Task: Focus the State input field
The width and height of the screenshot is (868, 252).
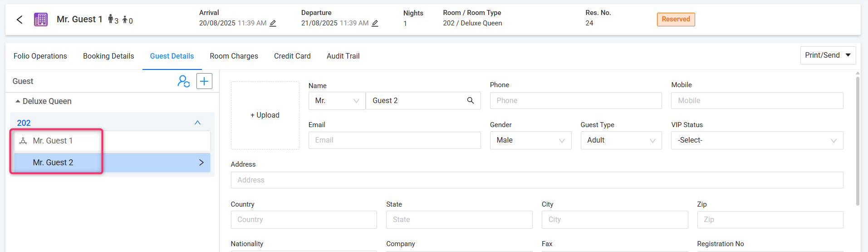Action: [x=459, y=220]
